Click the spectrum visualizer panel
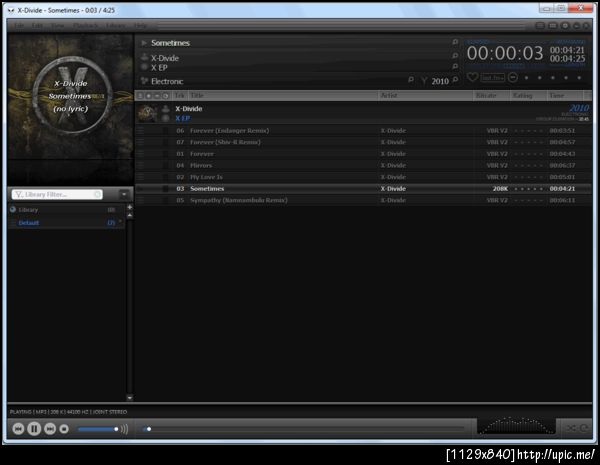600x465 pixels. tap(516, 425)
